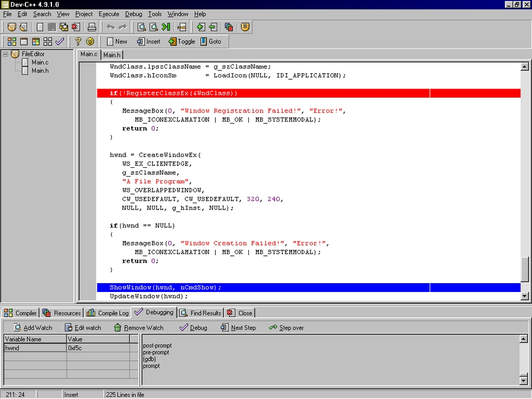Click the Redo arrow icon

pyautogui.click(x=122, y=27)
